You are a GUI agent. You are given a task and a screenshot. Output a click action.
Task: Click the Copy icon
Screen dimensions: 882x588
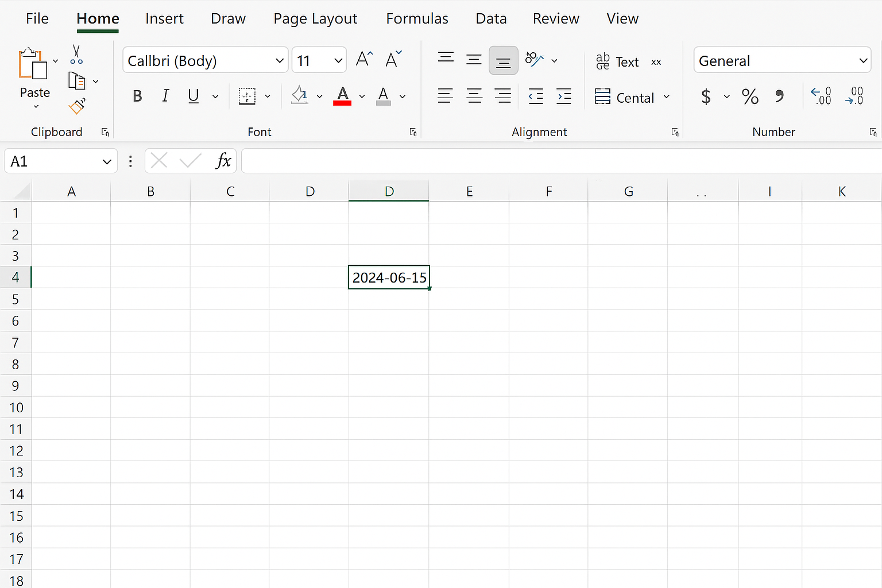click(76, 81)
